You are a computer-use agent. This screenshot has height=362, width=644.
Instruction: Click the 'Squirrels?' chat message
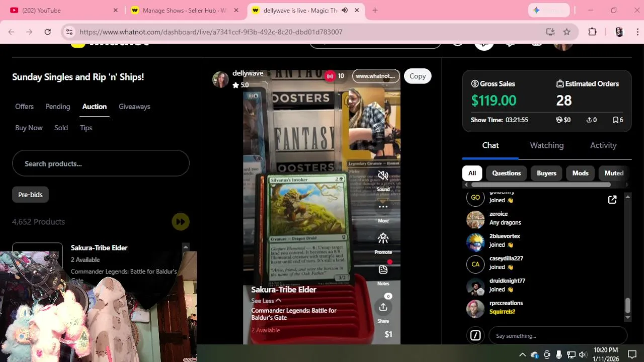click(x=502, y=312)
